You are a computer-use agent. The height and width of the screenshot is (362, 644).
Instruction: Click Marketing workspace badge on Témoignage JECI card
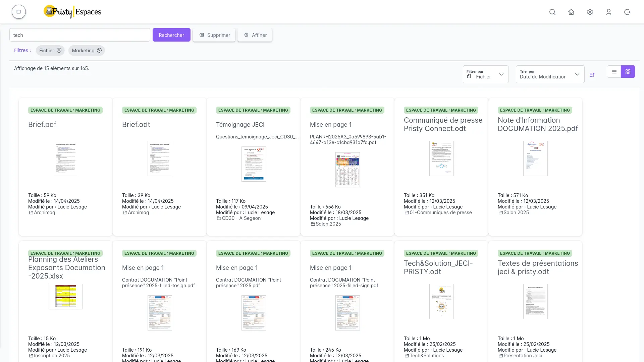pyautogui.click(x=253, y=110)
